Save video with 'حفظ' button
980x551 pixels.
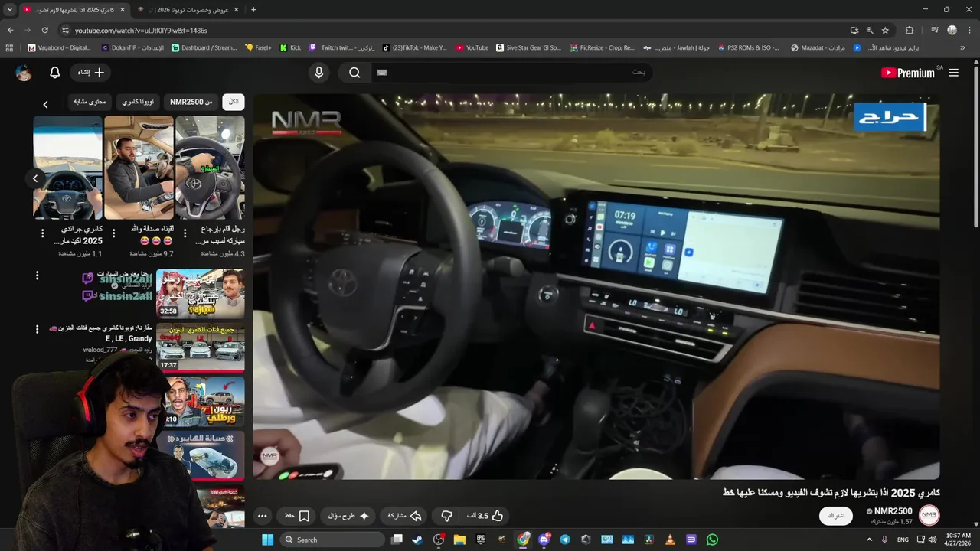point(296,516)
